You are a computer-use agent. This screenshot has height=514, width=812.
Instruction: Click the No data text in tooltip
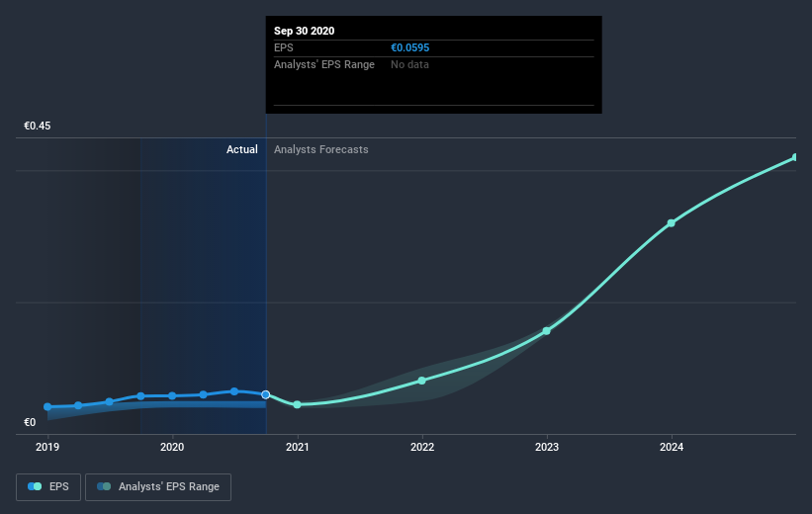pyautogui.click(x=409, y=64)
